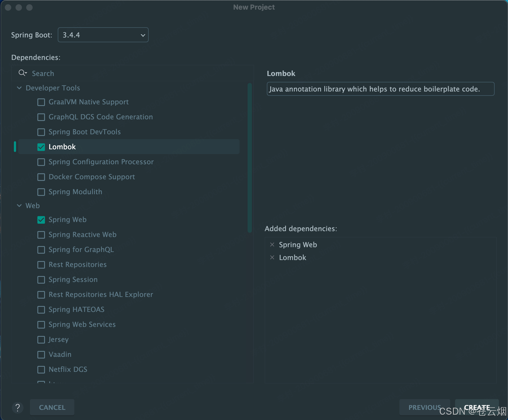Screen dimensions: 508x420
Task: Select Lombok in added dependencies list
Action: (293, 257)
